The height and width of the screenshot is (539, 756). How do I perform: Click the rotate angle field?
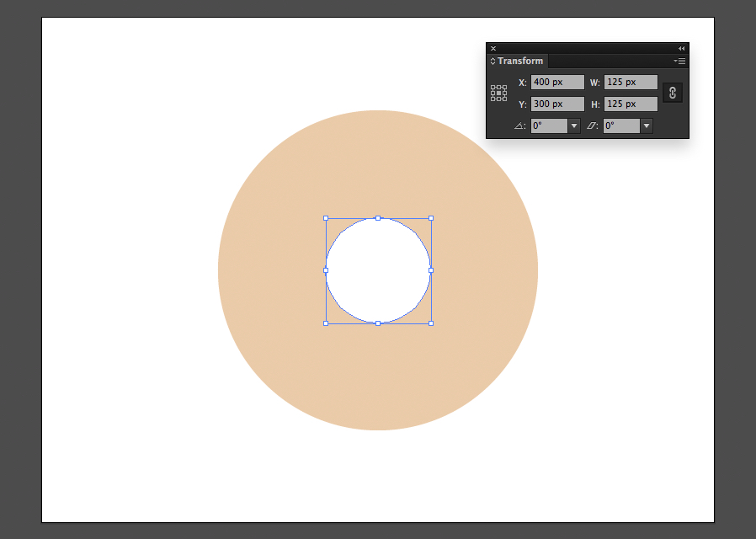click(x=549, y=125)
